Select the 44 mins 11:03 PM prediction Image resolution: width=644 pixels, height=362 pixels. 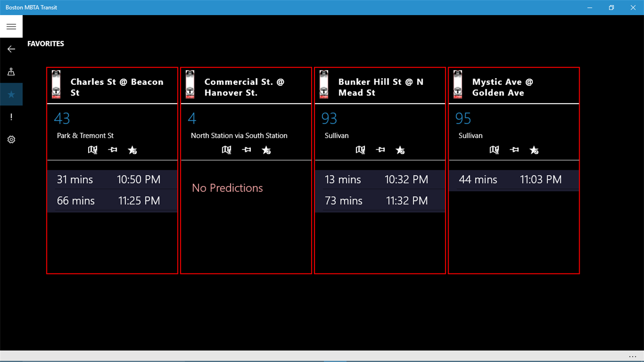click(514, 180)
